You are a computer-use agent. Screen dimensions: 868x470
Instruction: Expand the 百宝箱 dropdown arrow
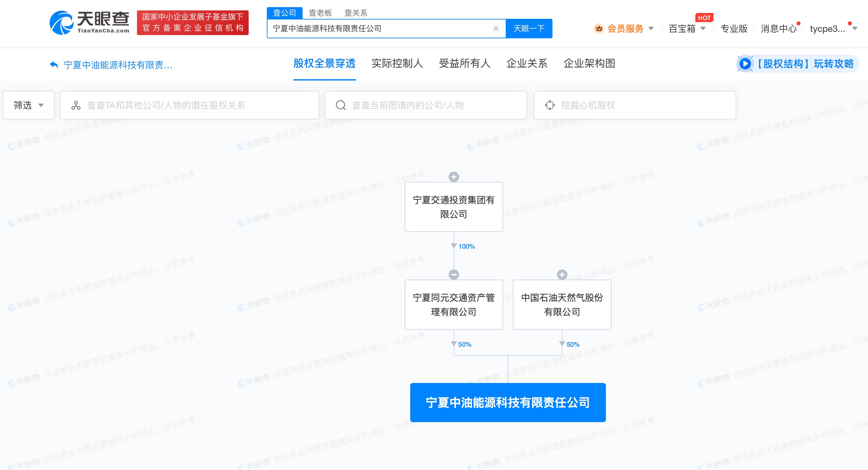pos(703,29)
